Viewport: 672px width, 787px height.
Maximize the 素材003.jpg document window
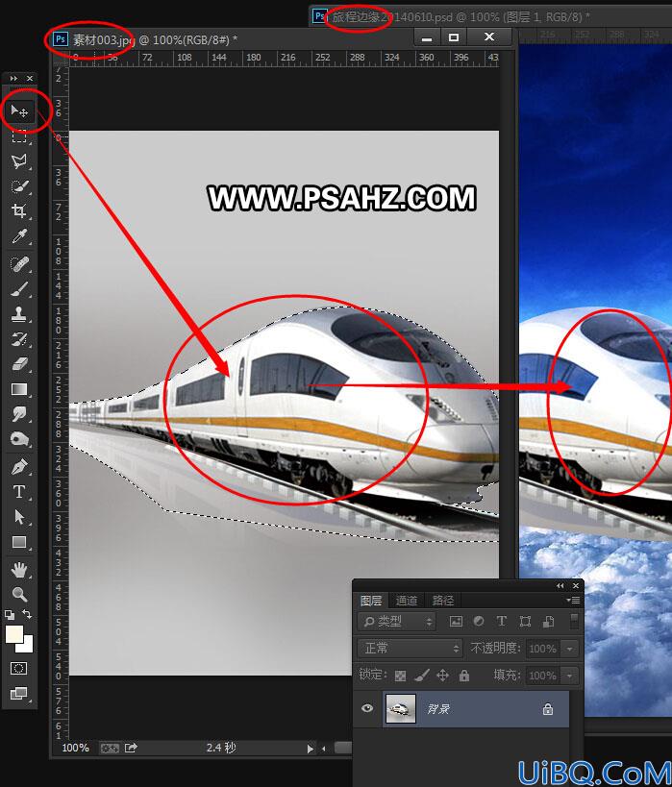[x=454, y=37]
